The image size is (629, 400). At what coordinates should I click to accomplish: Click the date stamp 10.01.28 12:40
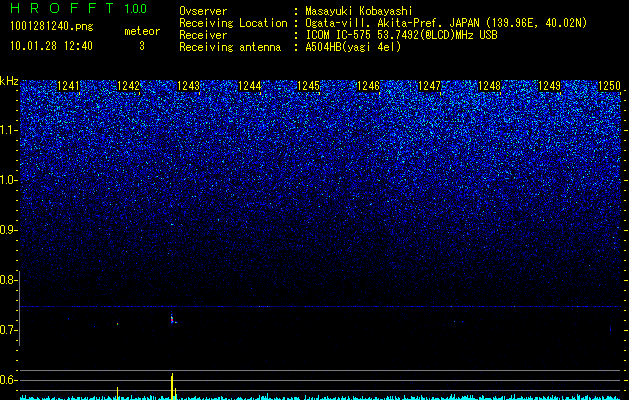point(51,46)
